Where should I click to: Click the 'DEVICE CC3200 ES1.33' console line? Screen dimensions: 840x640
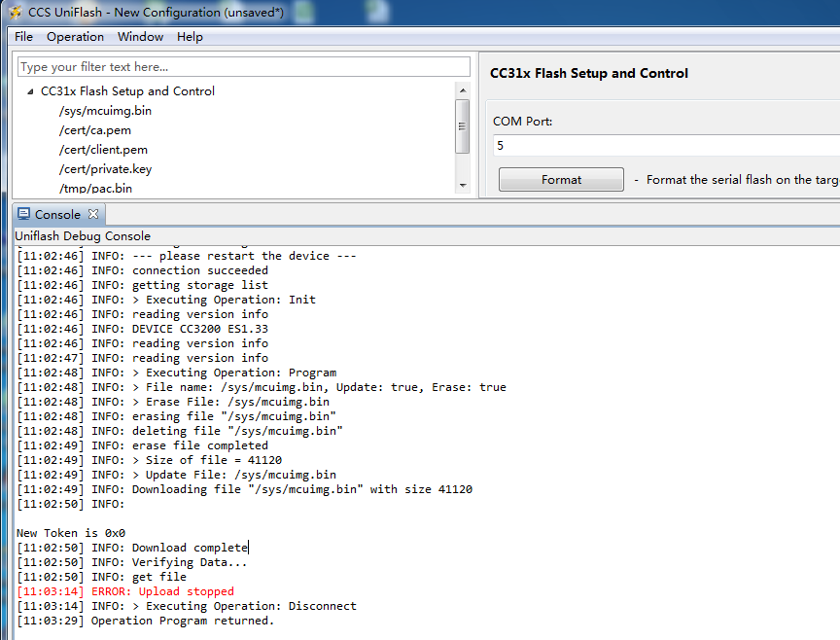tap(143, 329)
